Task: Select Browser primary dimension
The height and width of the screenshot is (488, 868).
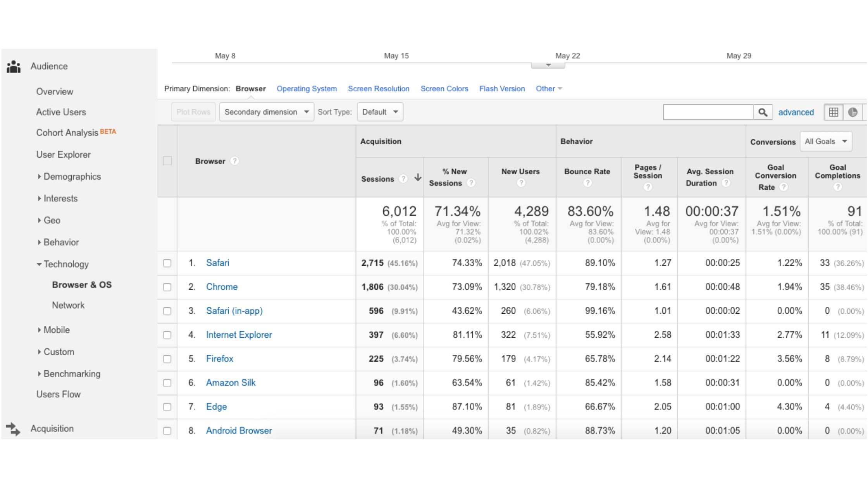Action: tap(251, 89)
